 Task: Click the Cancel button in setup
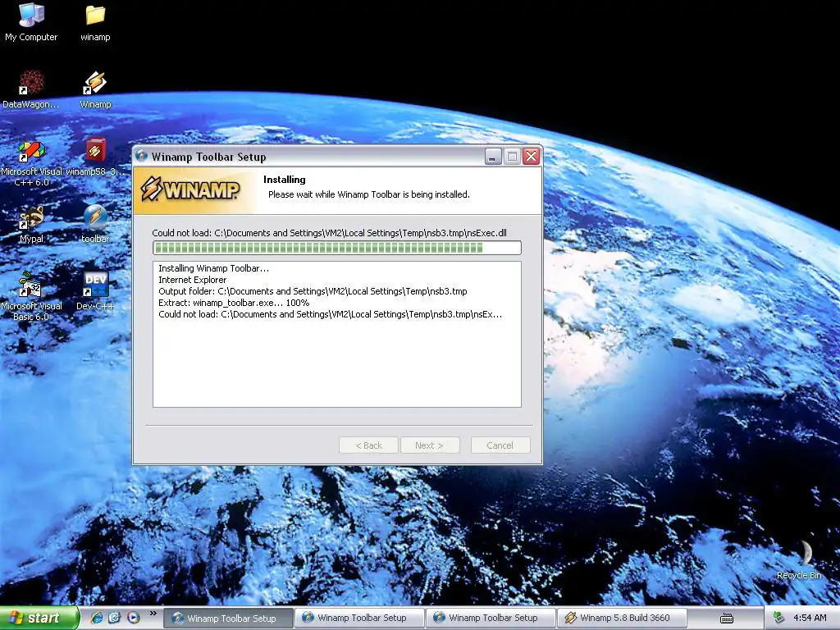click(x=500, y=445)
